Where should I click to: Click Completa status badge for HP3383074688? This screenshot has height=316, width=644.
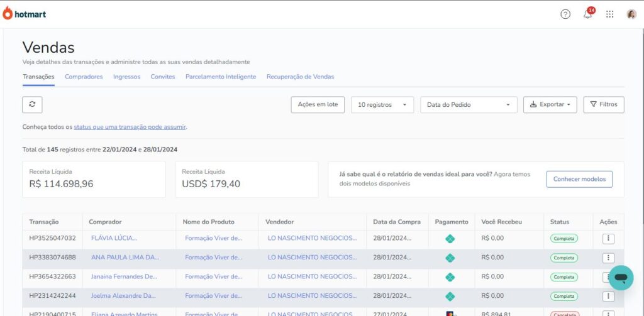click(564, 258)
